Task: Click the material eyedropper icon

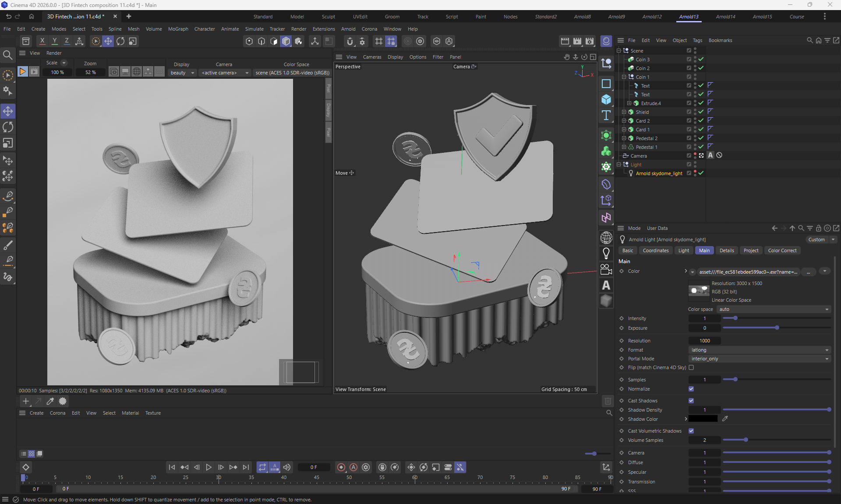Action: pos(50,401)
